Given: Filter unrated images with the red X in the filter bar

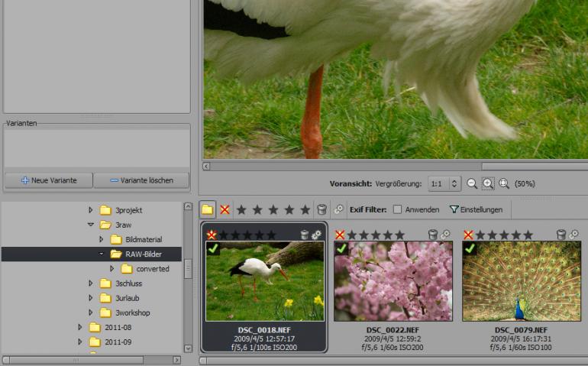Looking at the screenshot, I should pyautogui.click(x=225, y=209).
